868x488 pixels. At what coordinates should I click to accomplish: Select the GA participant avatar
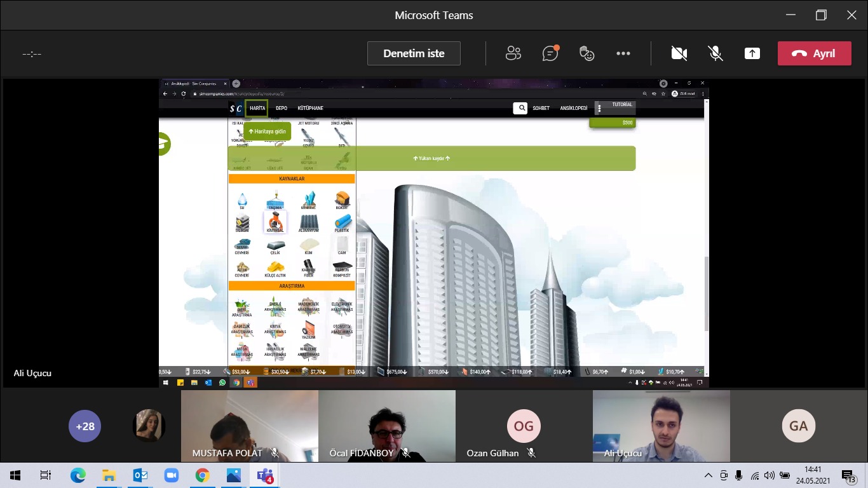(799, 426)
